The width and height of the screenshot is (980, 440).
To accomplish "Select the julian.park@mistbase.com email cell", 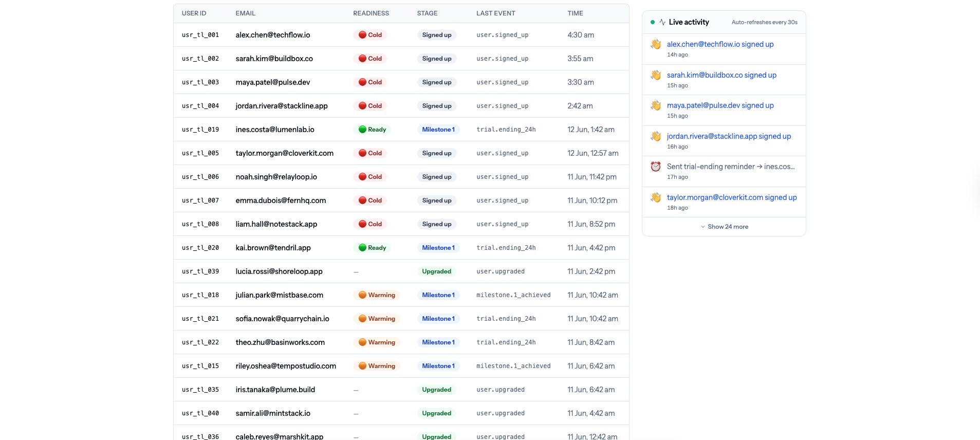I will click(x=280, y=295).
